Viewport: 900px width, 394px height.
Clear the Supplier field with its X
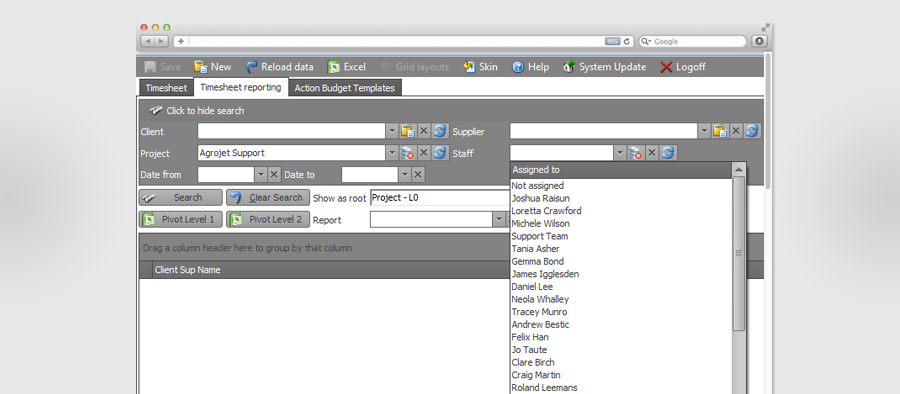click(736, 131)
